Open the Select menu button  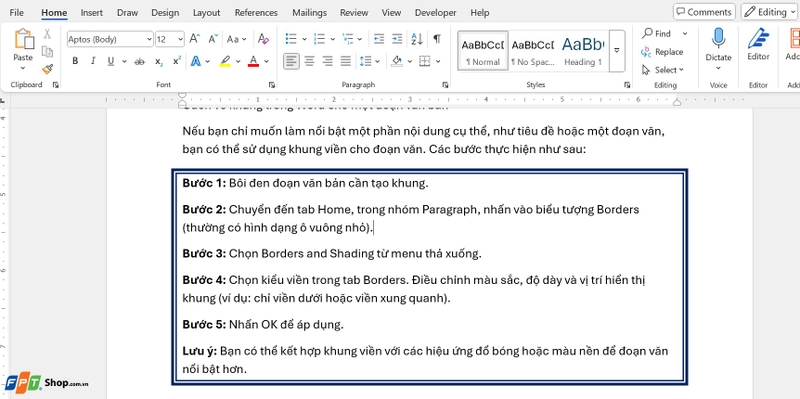(662, 70)
